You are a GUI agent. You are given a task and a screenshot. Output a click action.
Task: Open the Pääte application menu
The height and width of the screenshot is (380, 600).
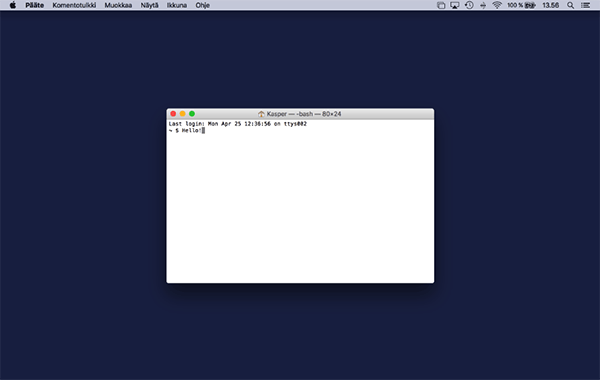point(34,5)
